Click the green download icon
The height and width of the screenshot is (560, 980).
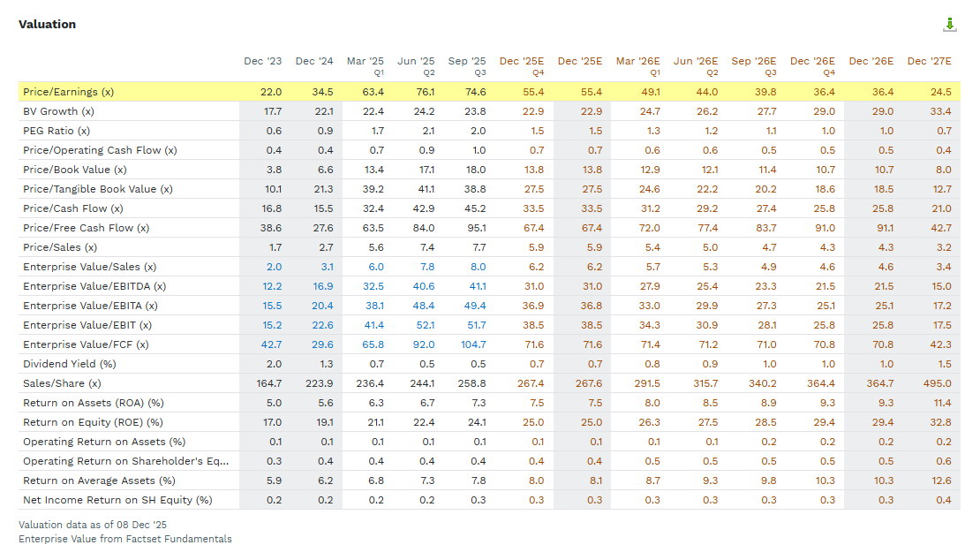coord(950,25)
